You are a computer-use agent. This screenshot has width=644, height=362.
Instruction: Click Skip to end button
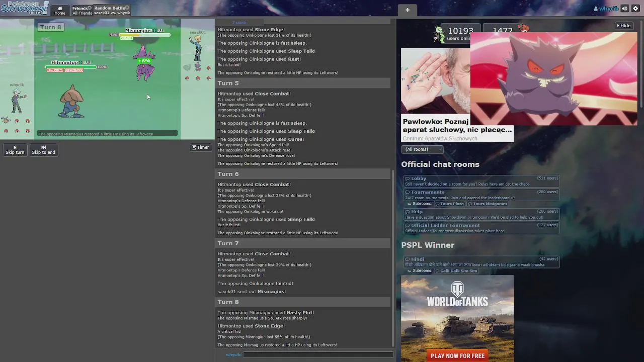(43, 150)
